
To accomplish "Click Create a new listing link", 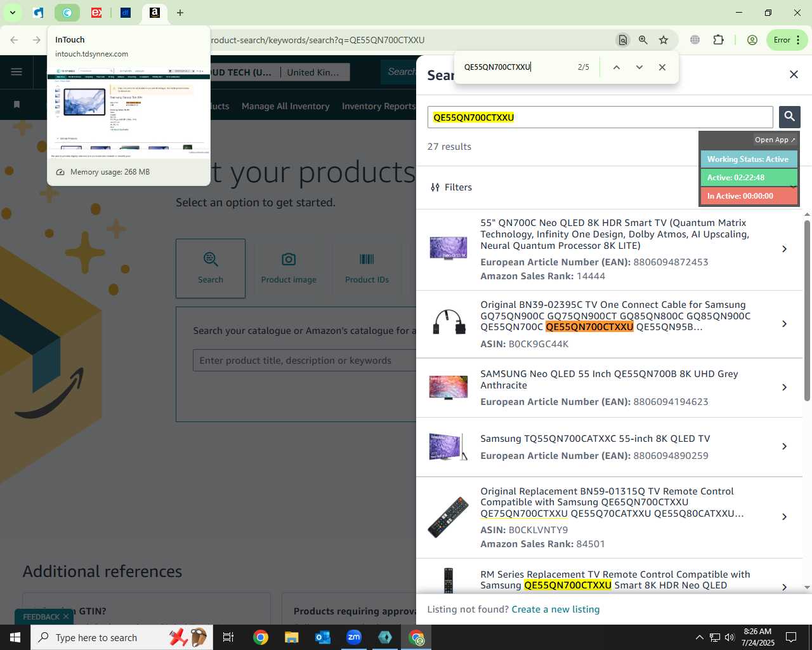I will click(556, 609).
